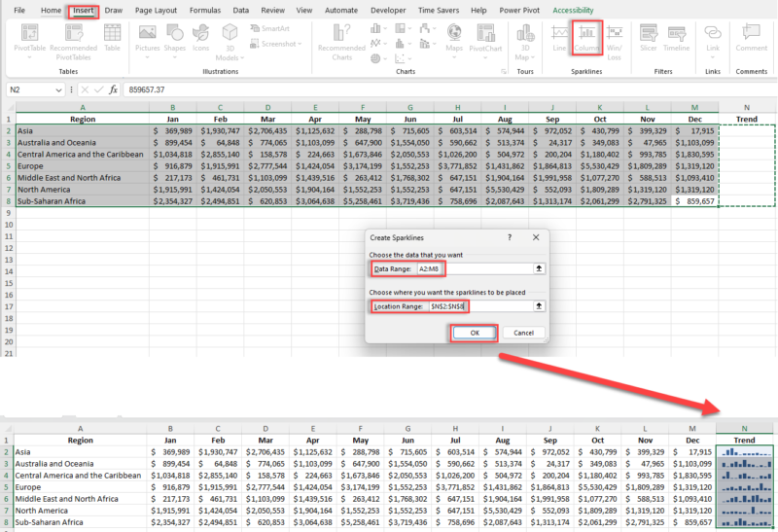Switch to the Page Layout tab
Viewport: 778px width, 532px height.
click(156, 10)
